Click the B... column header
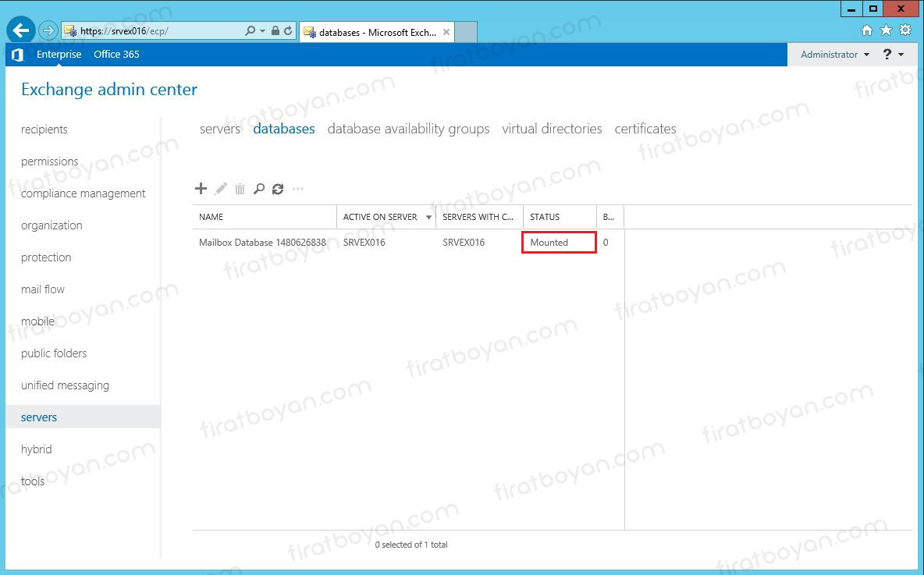The image size is (924, 575). click(x=610, y=217)
